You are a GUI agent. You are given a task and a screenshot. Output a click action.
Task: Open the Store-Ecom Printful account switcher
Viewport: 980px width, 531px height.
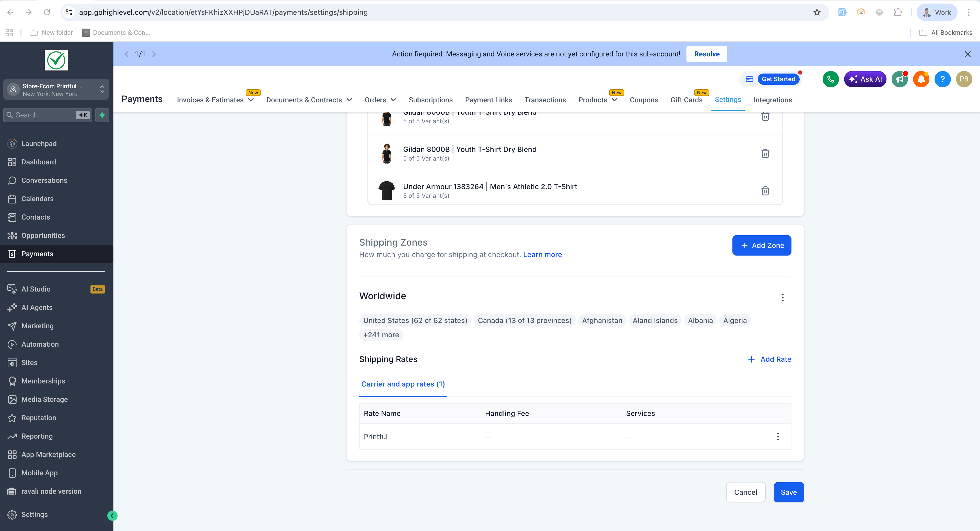[56, 90]
